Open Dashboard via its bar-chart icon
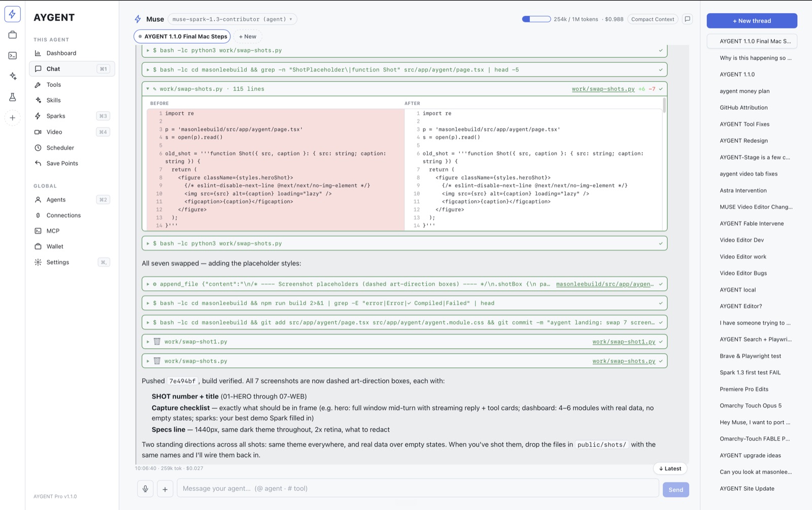 (x=38, y=53)
